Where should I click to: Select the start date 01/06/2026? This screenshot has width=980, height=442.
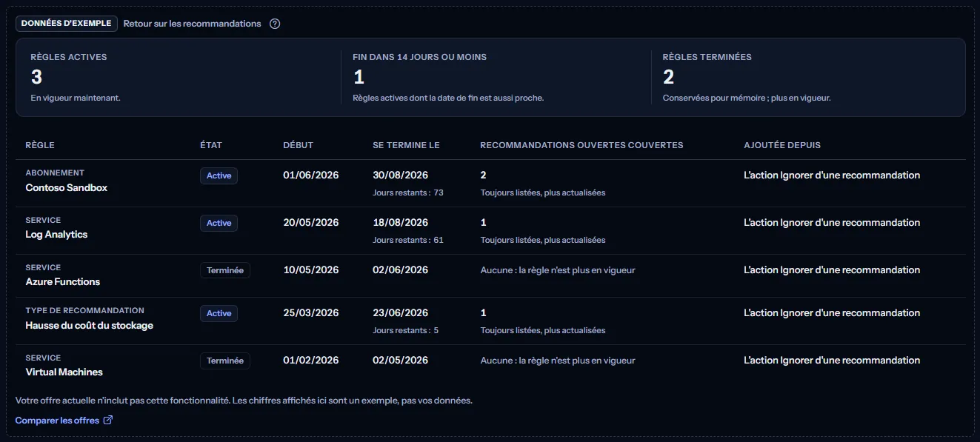tap(311, 175)
